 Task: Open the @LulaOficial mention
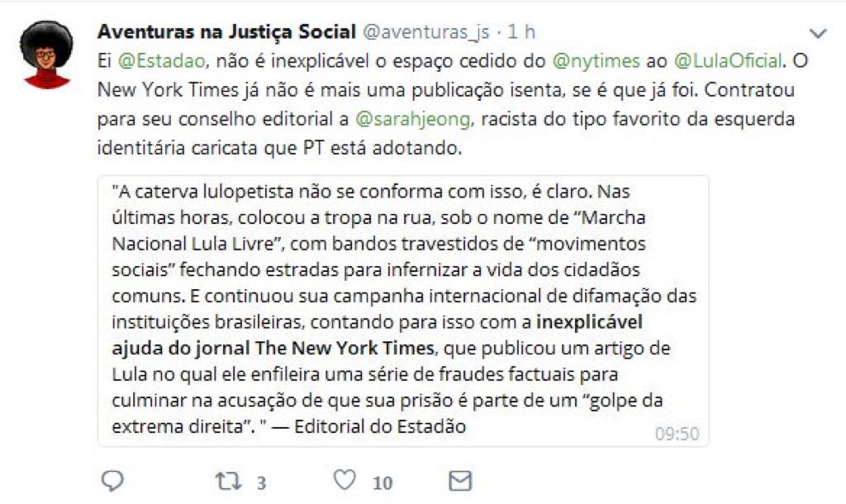[728, 61]
